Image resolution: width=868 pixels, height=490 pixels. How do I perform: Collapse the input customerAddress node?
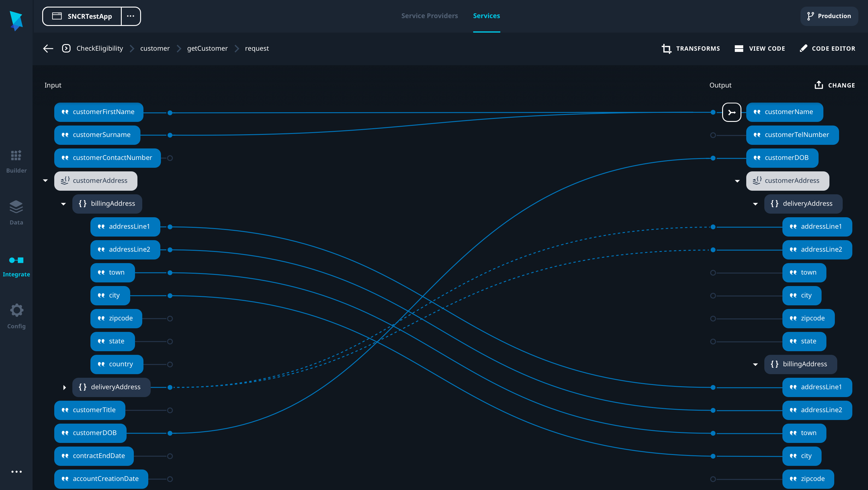[x=46, y=181]
